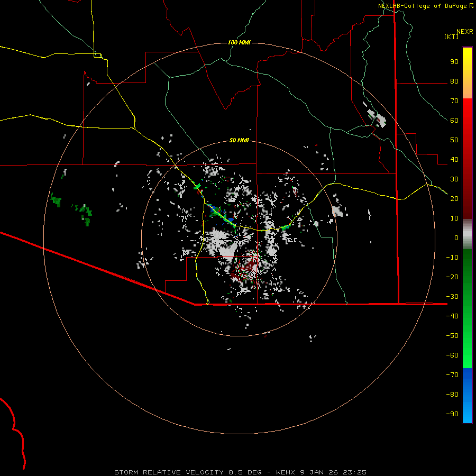This screenshot has height=476, width=476.
Task: Click the 40 value on color scale
Action: (454, 159)
